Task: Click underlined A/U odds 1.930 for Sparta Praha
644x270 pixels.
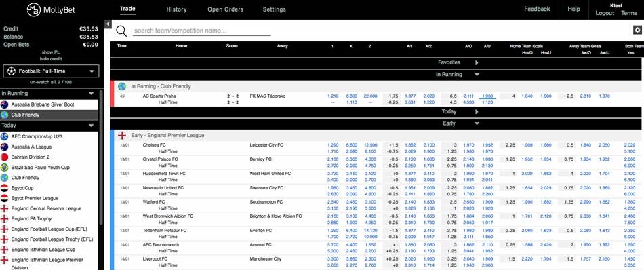Action: (487, 96)
